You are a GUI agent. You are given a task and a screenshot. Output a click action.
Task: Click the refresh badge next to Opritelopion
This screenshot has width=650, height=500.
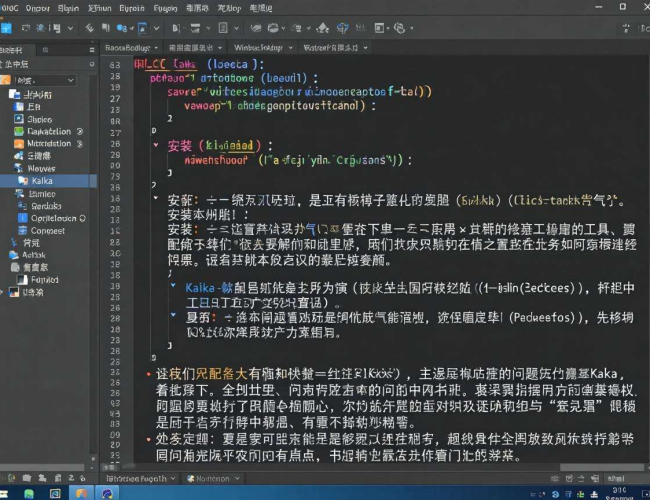(82, 218)
